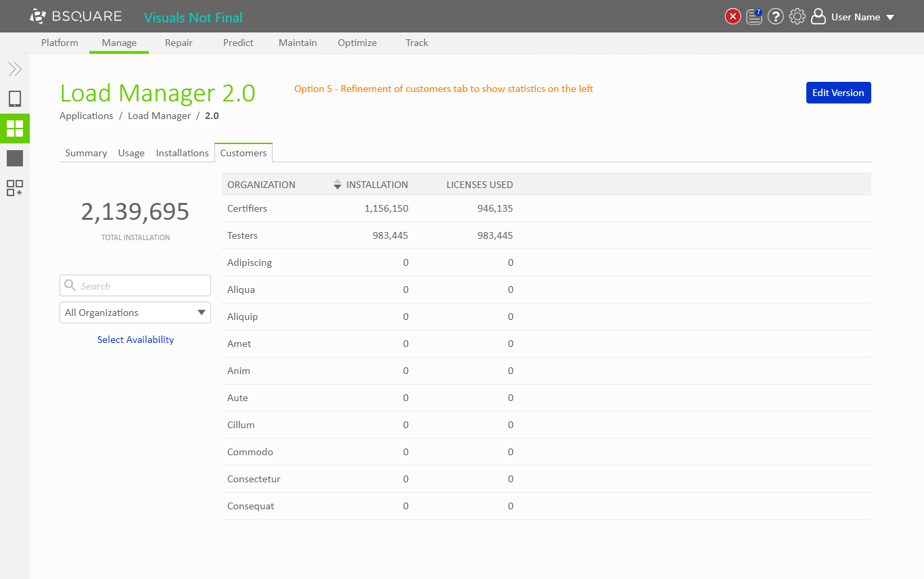Click the green applications grid icon
This screenshot has height=579, width=924.
(x=15, y=129)
